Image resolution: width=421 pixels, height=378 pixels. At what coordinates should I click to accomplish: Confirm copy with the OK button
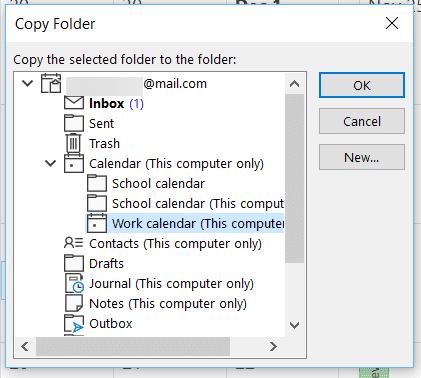pos(362,85)
